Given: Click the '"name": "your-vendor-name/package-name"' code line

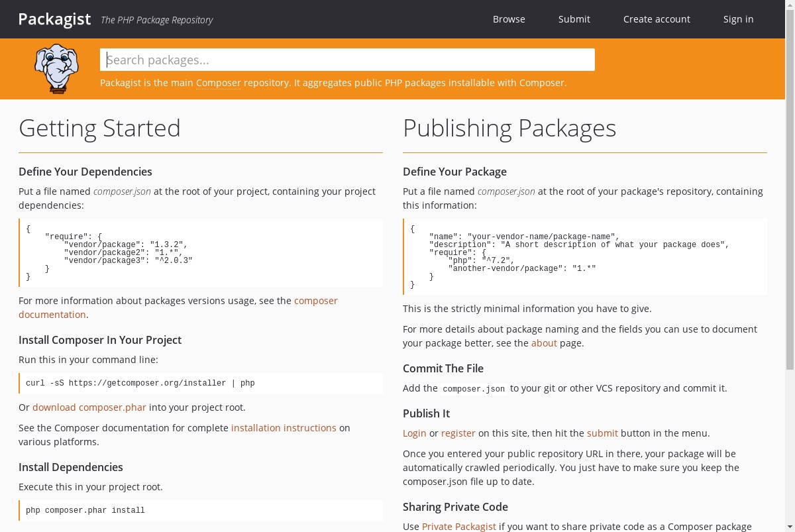Looking at the screenshot, I should 524,237.
